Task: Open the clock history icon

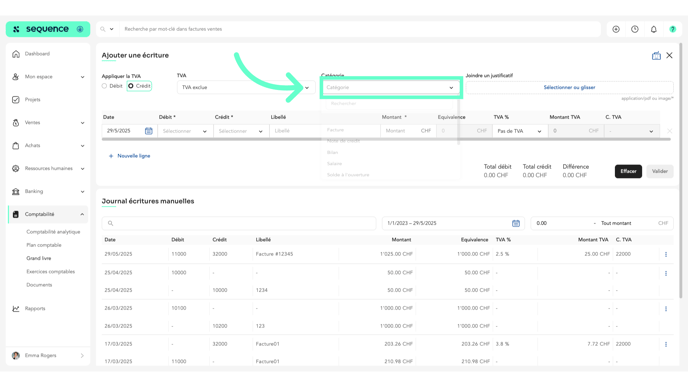Action: coord(634,29)
